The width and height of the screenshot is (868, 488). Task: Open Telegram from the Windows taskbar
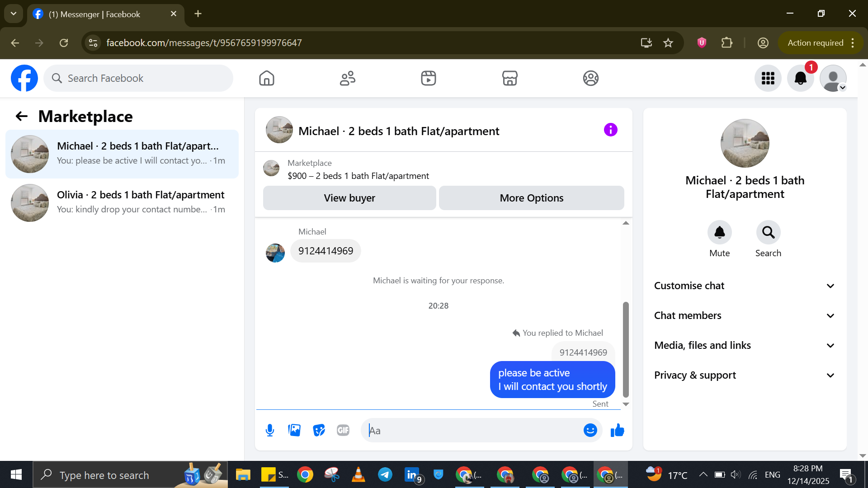(385, 475)
